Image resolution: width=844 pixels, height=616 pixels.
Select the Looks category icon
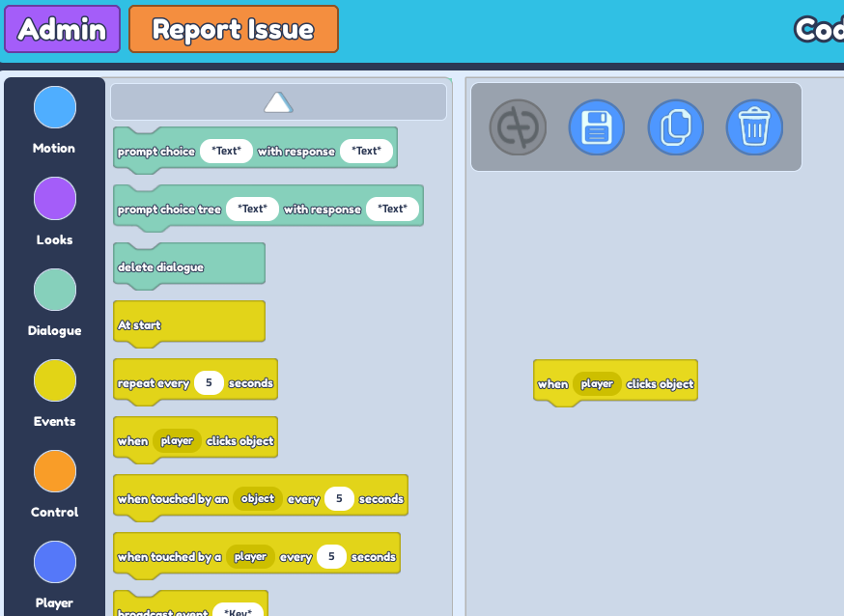[54, 198]
